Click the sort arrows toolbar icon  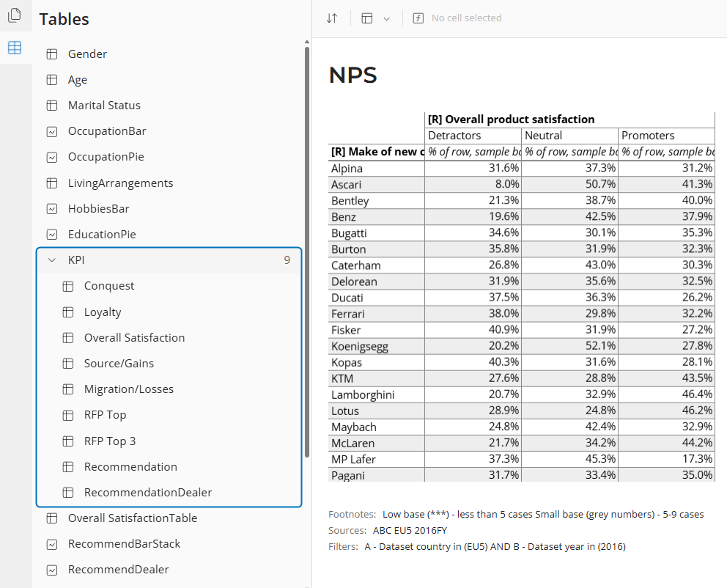tap(332, 18)
